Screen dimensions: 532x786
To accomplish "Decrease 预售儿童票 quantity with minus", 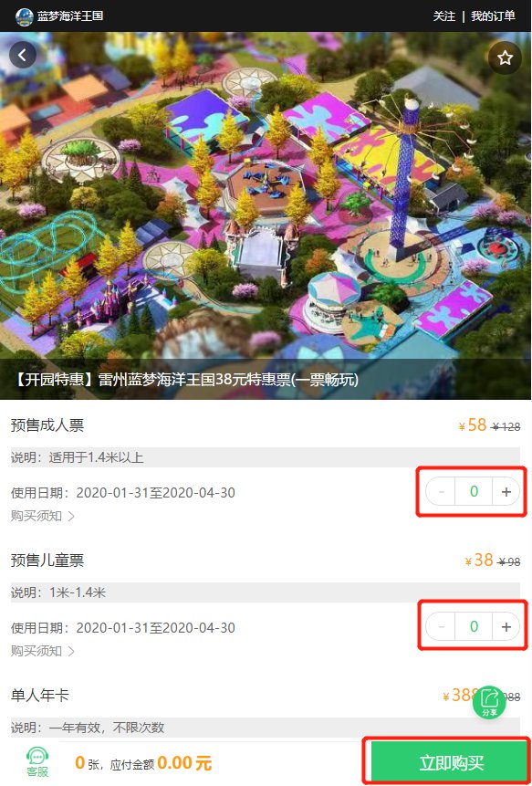I will [x=441, y=626].
